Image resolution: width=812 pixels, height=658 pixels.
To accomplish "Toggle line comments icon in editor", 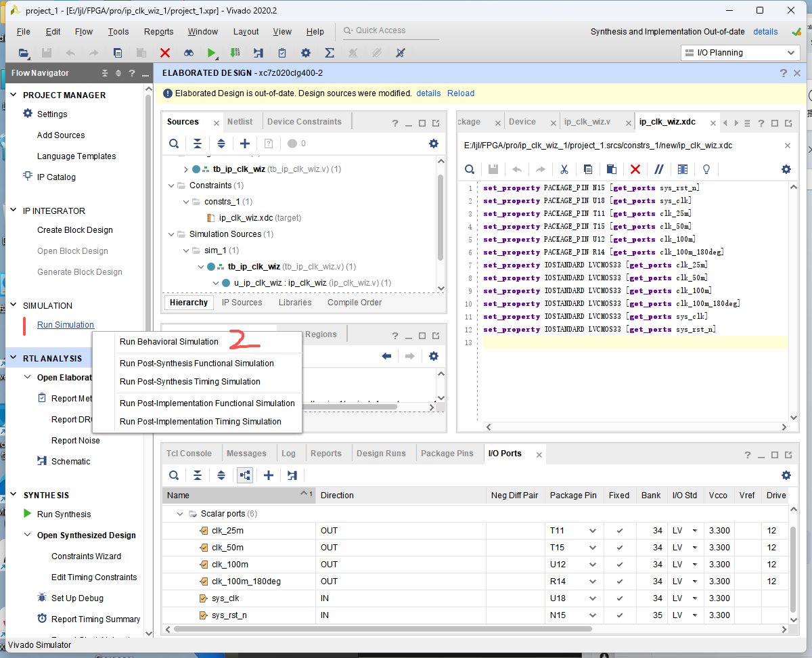I will coord(658,169).
